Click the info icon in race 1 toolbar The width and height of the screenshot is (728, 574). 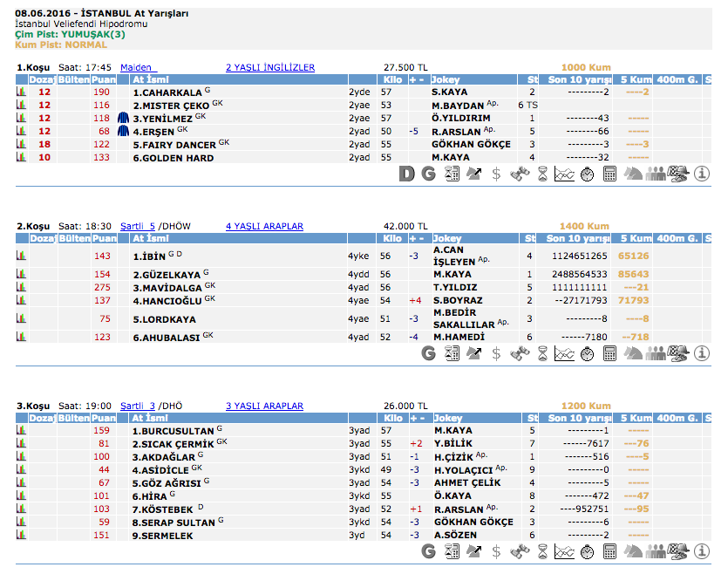coord(702,174)
